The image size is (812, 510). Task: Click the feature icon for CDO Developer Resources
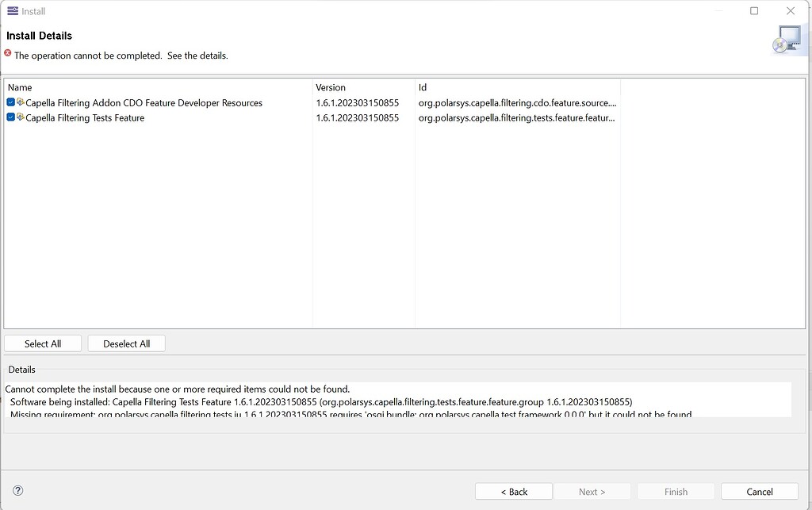pos(21,102)
